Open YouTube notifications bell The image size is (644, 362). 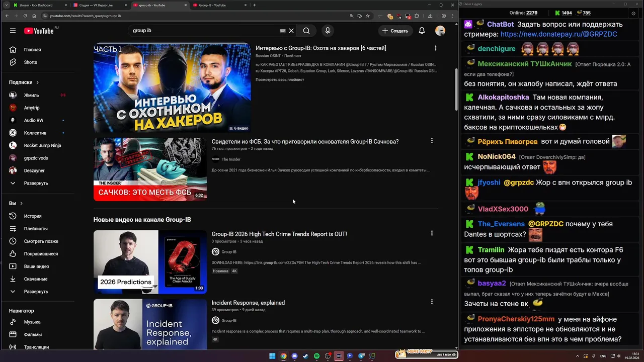(x=422, y=31)
